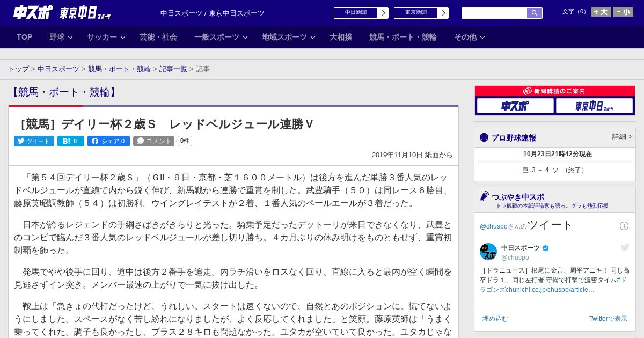Screen dimensions: 644x338
Task: Click the 巨 3−4 ソ score line
Action: click(555, 170)
